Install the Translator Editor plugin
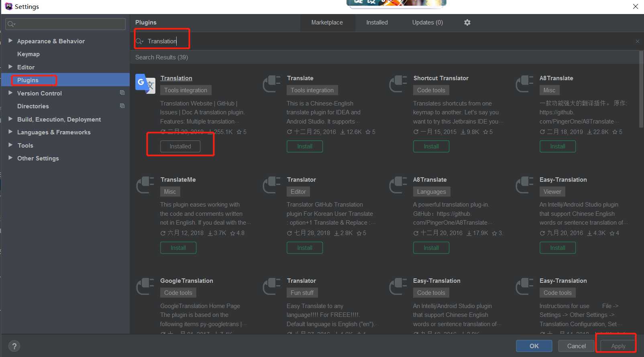 [305, 248]
